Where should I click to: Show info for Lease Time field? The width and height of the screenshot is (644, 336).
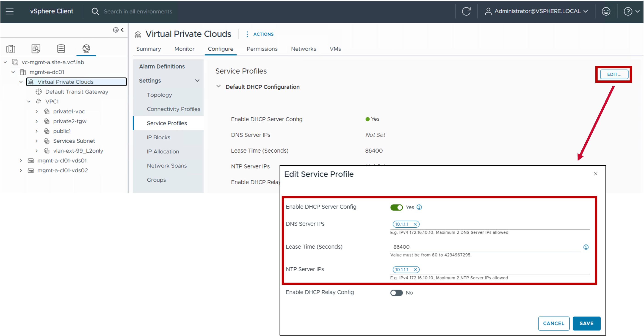[x=586, y=247]
